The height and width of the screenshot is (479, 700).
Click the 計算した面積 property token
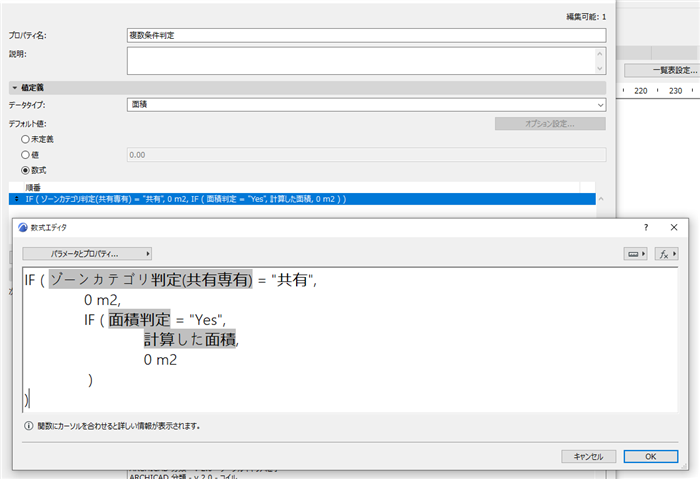(x=190, y=340)
